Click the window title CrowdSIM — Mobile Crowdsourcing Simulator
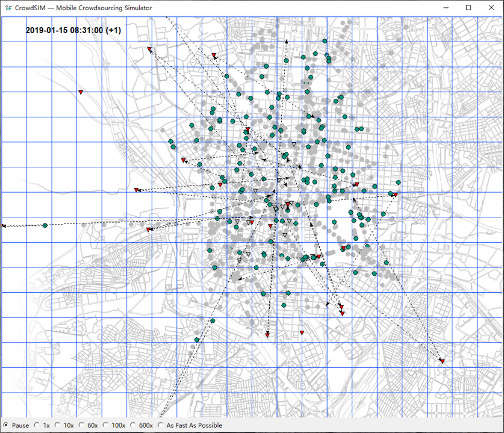Viewport: 504px width, 433px height. tap(84, 8)
